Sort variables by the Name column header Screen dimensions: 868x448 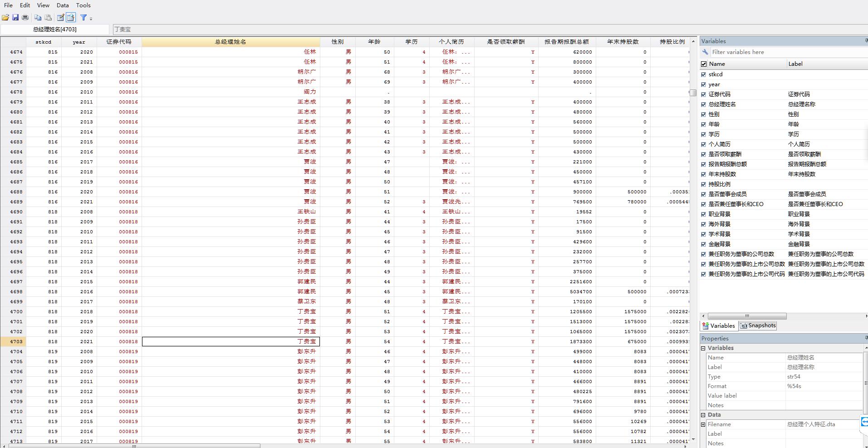click(x=747, y=64)
